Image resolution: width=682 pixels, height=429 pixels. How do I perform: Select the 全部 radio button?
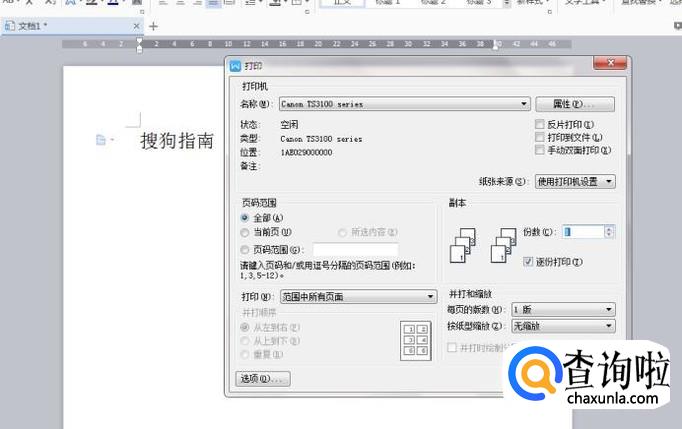[x=245, y=218]
